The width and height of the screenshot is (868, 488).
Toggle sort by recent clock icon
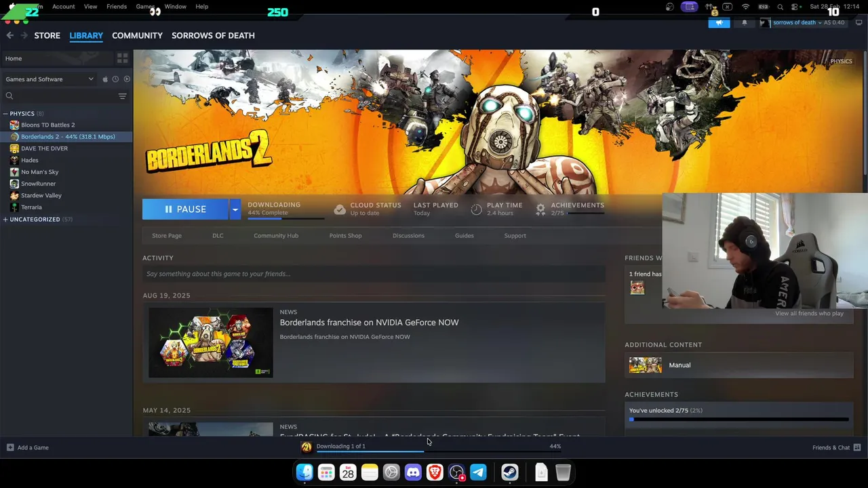(115, 79)
